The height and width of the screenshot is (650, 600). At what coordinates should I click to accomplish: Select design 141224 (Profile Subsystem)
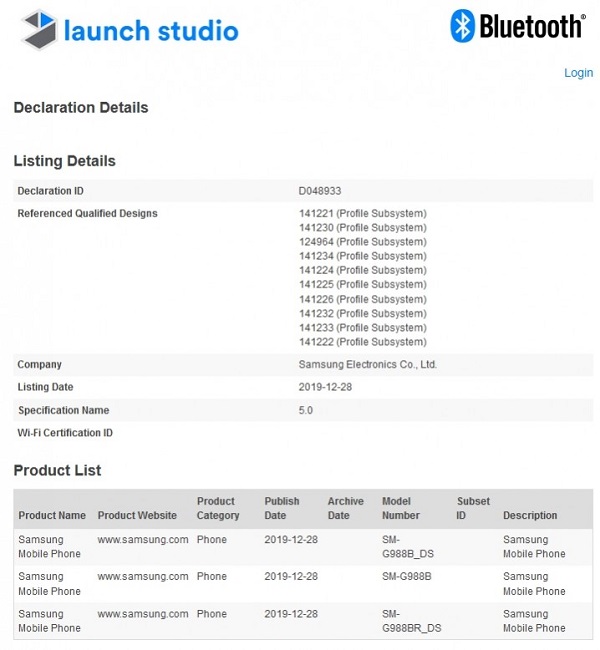pos(362,270)
